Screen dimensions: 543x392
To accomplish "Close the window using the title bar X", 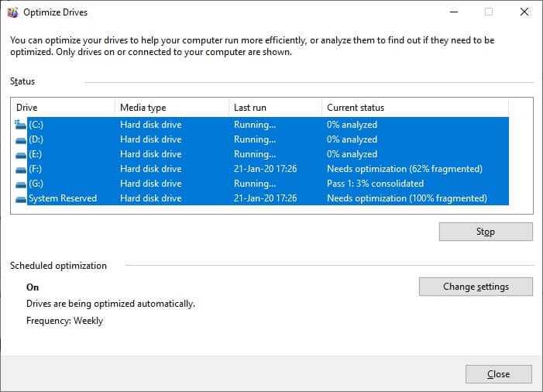I will 524,12.
